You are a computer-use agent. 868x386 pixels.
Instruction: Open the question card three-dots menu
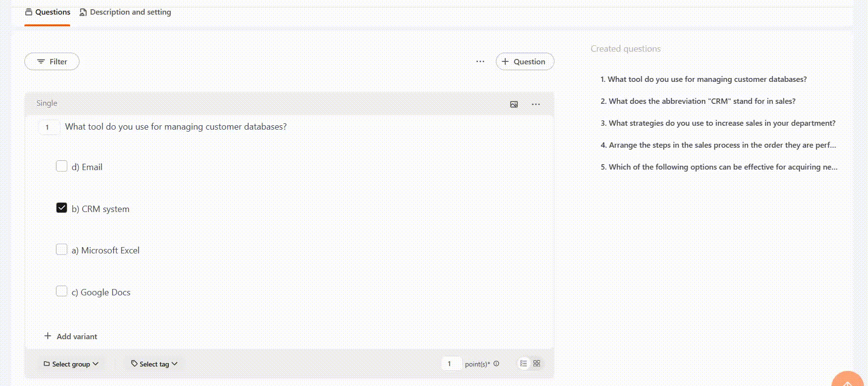(x=535, y=104)
